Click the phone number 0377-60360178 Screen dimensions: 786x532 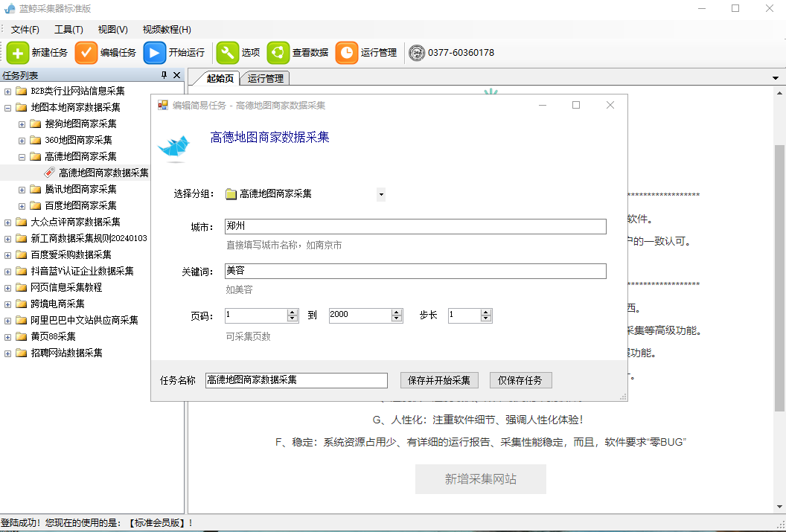point(461,53)
